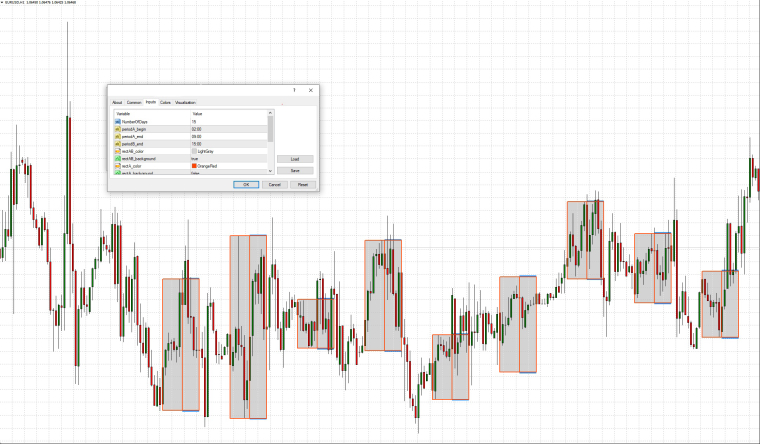Close the indicator properties dialog
760x444 pixels.
[x=311, y=90]
